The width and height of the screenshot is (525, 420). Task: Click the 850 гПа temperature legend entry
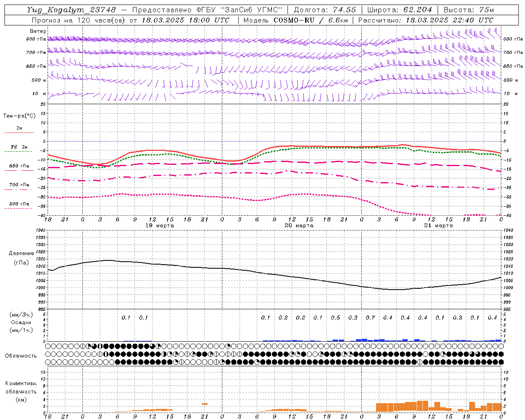19,166
